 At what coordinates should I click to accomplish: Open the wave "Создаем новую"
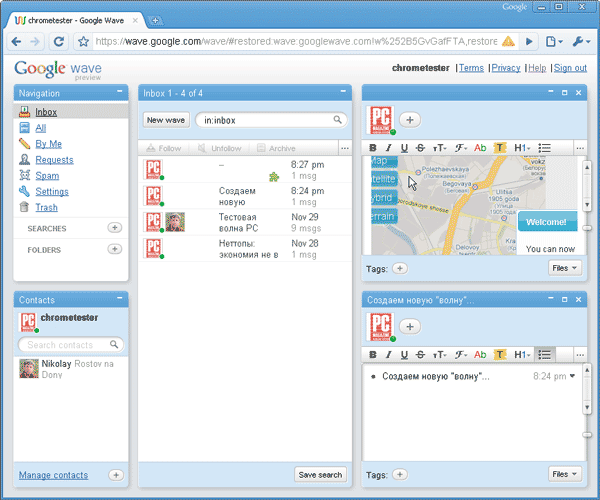click(245, 196)
